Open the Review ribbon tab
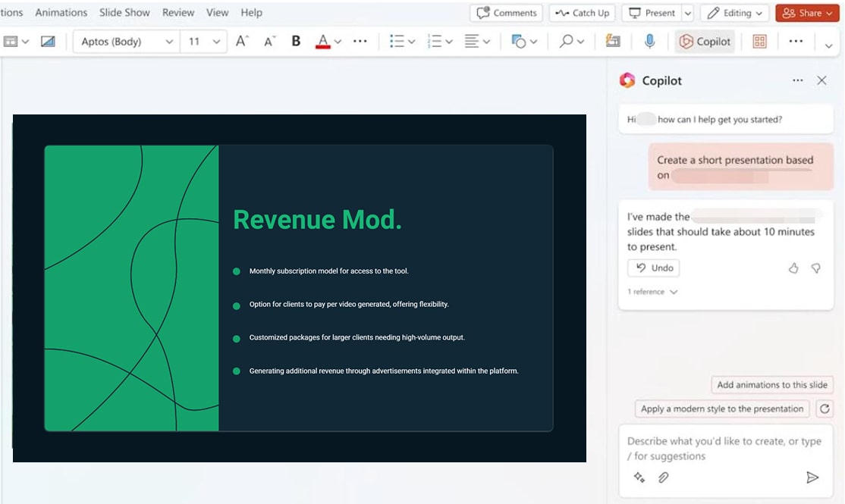This screenshot has height=504, width=845. point(177,12)
